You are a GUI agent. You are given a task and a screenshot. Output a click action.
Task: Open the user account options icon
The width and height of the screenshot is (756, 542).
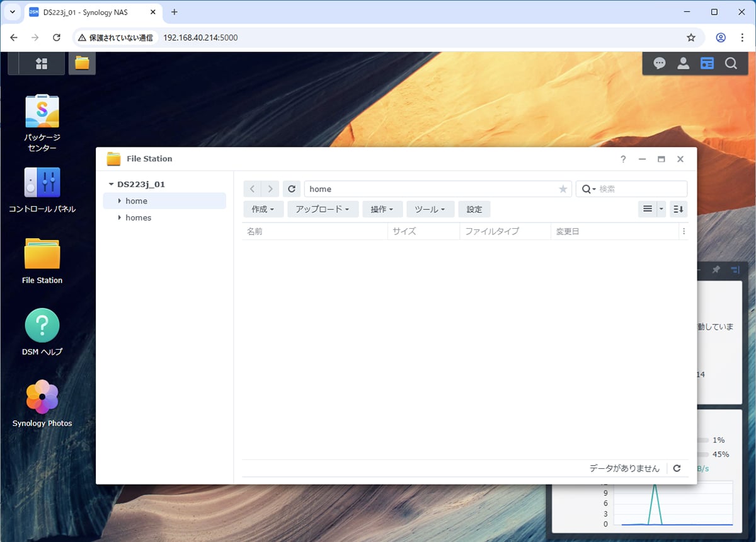pos(683,63)
